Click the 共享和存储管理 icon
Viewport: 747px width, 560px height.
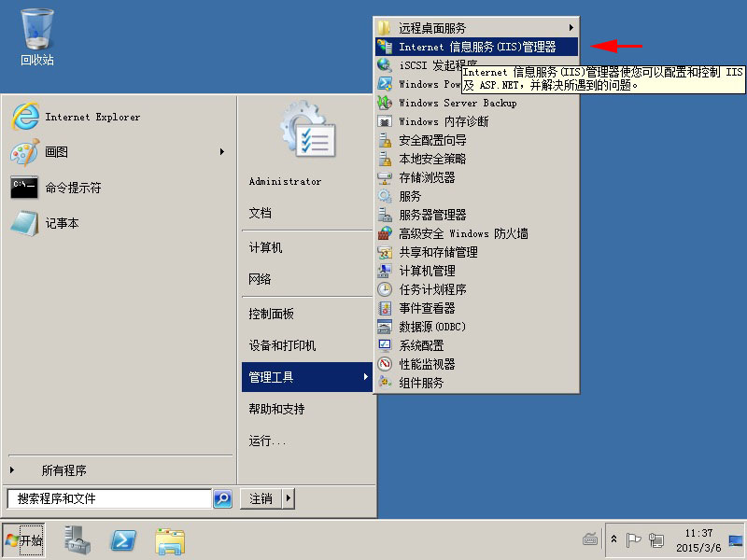click(385, 252)
